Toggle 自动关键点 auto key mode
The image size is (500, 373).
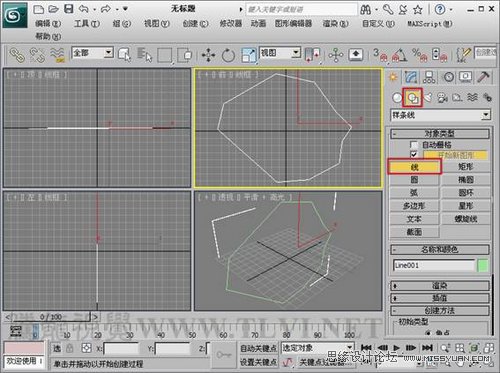pyautogui.click(x=258, y=348)
